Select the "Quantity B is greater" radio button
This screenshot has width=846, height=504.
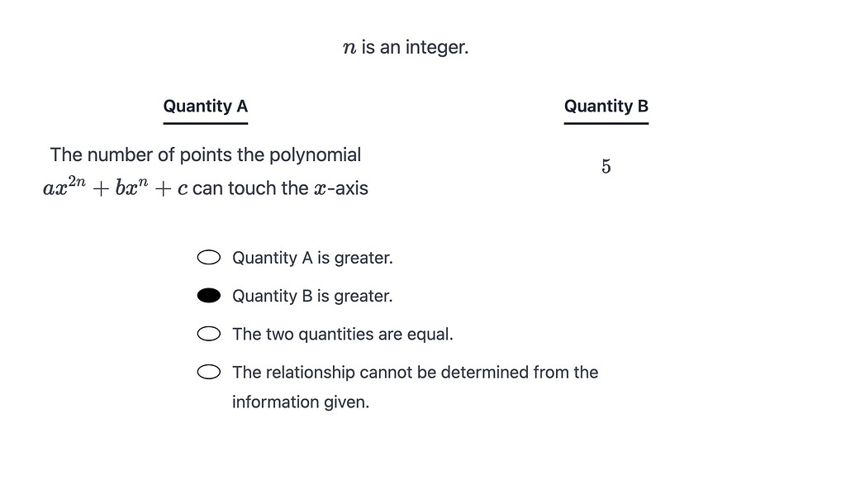(208, 295)
